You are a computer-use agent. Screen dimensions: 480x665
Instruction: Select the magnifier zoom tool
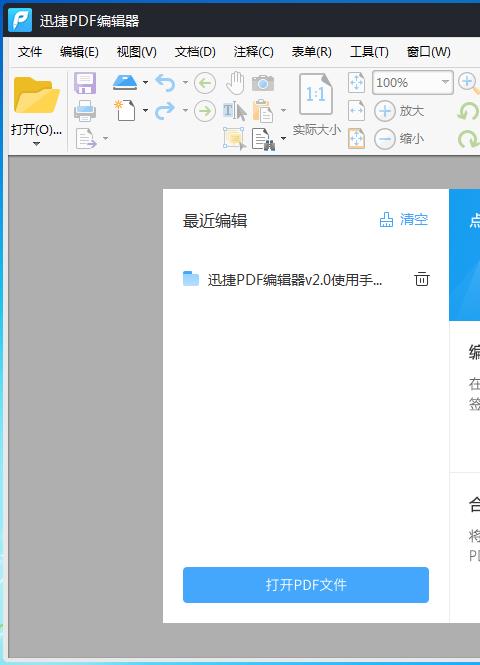[x=469, y=84]
